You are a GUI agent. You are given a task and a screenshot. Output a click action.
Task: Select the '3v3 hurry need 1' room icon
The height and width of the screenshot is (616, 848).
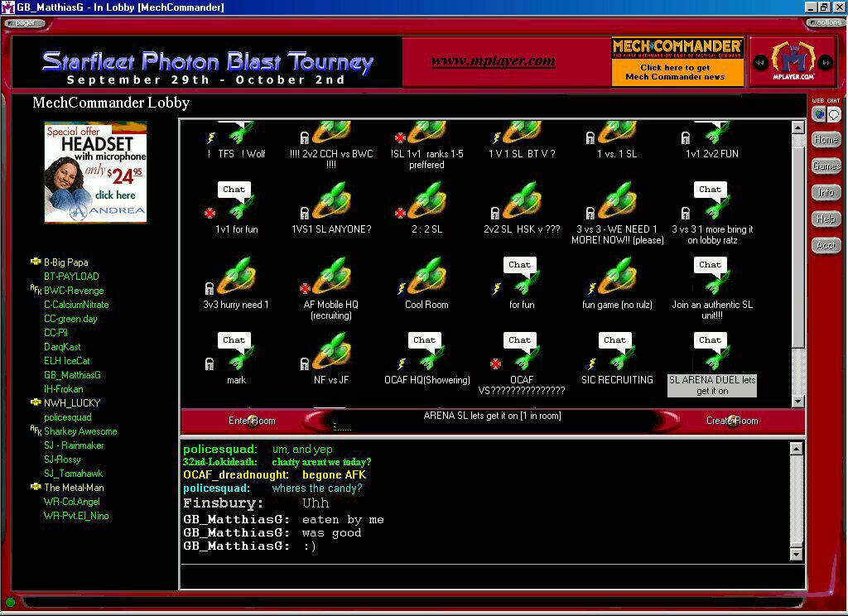(x=236, y=276)
